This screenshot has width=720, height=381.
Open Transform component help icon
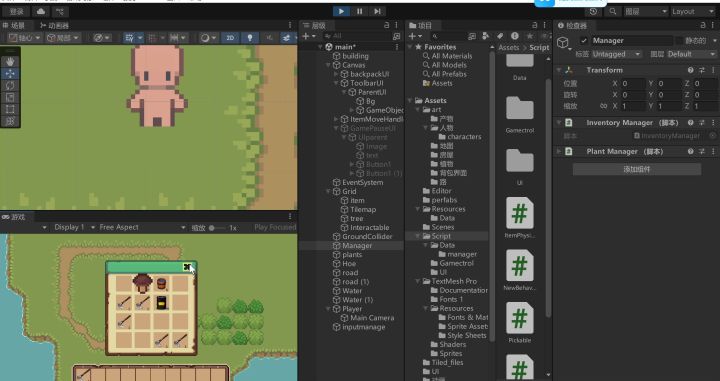690,70
